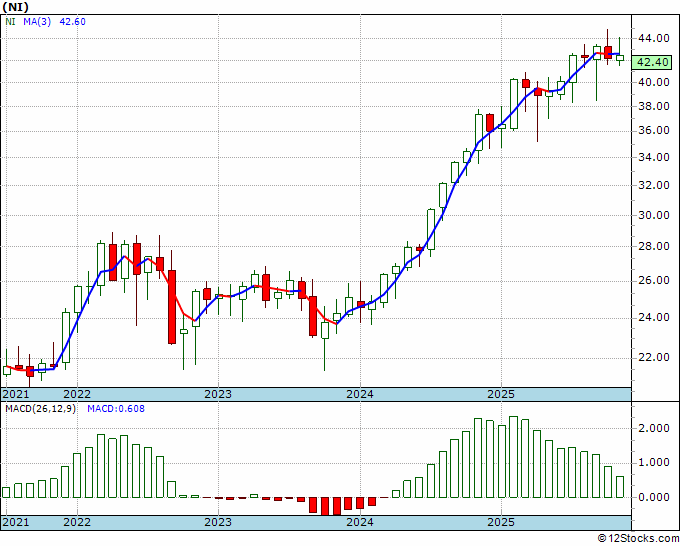
Task: Click 2025 on the price chart timeline
Action: (x=501, y=395)
